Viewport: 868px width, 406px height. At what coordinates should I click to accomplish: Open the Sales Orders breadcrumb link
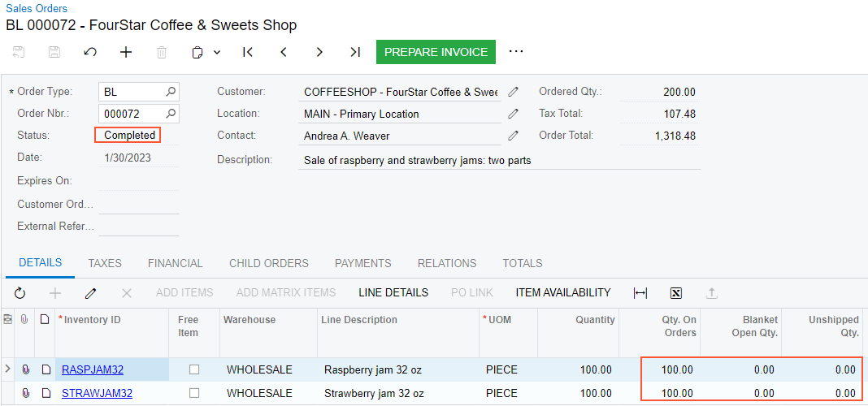(37, 9)
